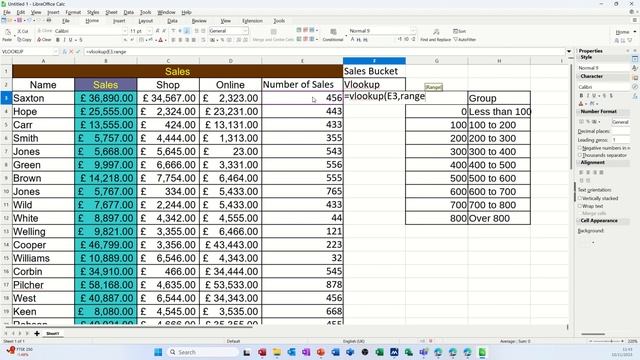640x360 pixels.
Task: Click the Find and Replace tool
Action: click(436, 35)
